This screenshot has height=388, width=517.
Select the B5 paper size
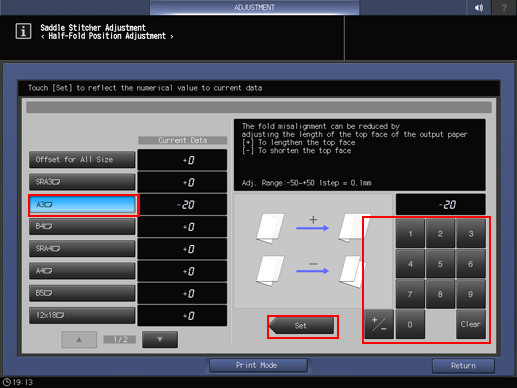(x=82, y=293)
